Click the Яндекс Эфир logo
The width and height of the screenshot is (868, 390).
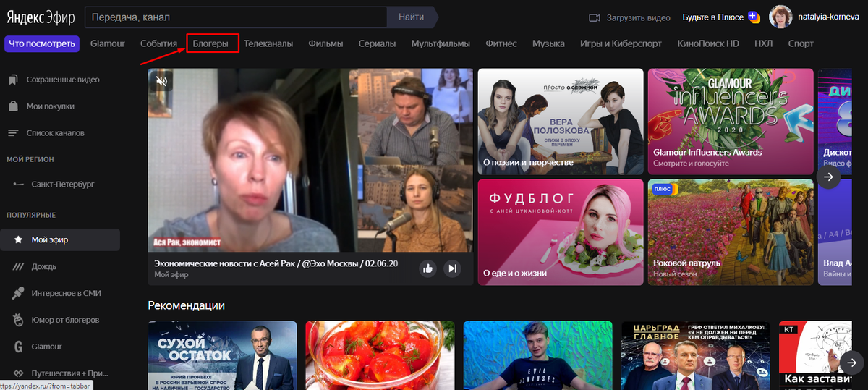coord(41,17)
